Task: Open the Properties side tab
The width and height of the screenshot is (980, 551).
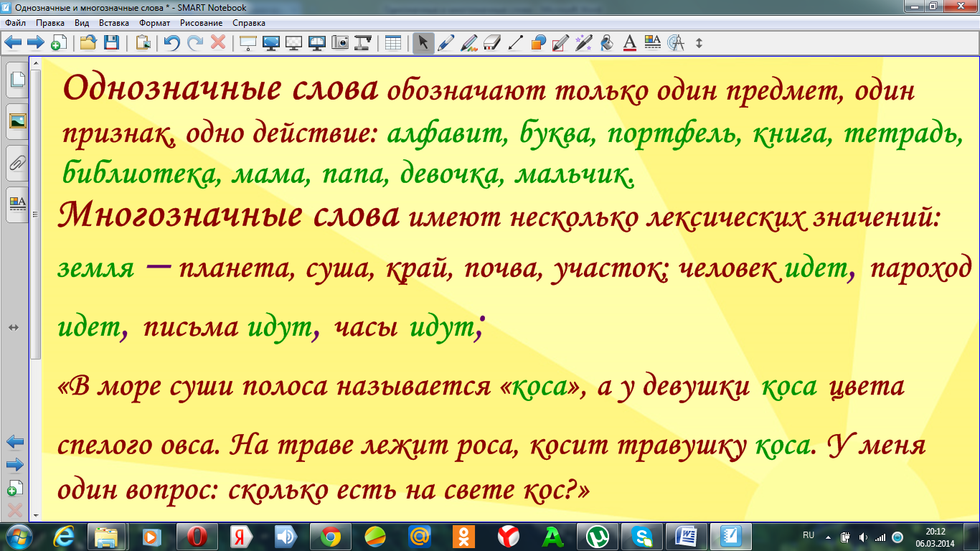Action: [x=17, y=204]
